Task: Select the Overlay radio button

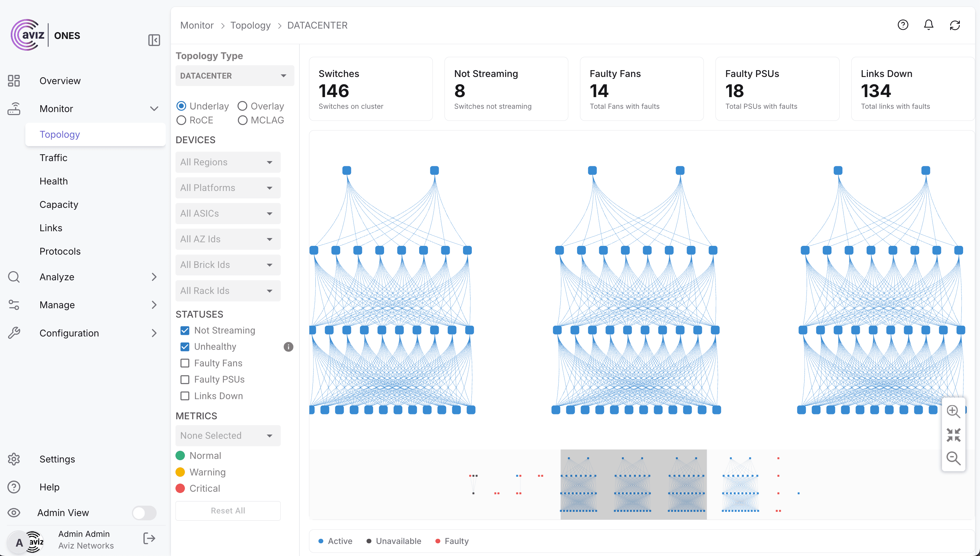Action: tap(242, 106)
